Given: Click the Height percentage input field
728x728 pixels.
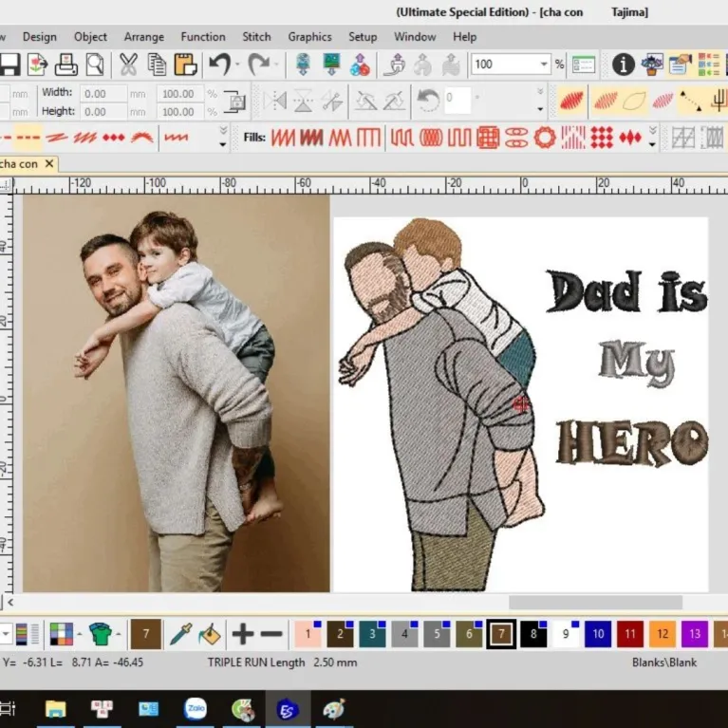Looking at the screenshot, I should coord(180,112).
